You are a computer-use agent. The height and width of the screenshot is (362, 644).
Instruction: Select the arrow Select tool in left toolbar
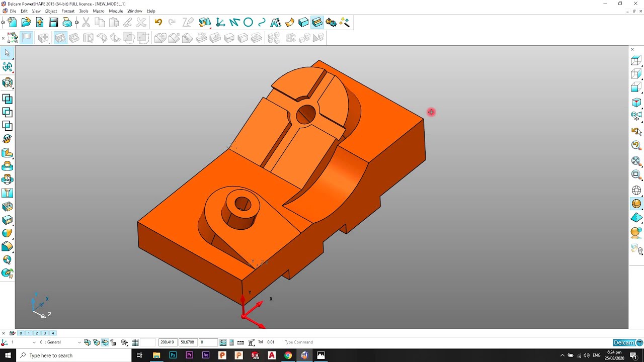(7, 53)
